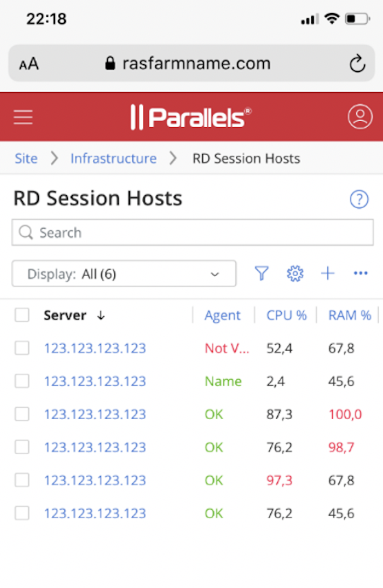383x588 pixels.
Task: Go to Site in breadcrumb
Action: pos(26,159)
